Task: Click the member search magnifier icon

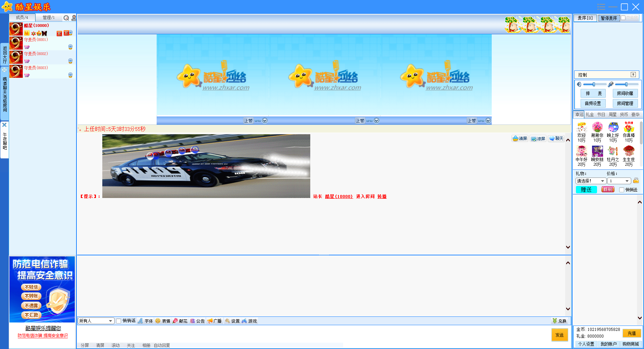Action: (66, 18)
